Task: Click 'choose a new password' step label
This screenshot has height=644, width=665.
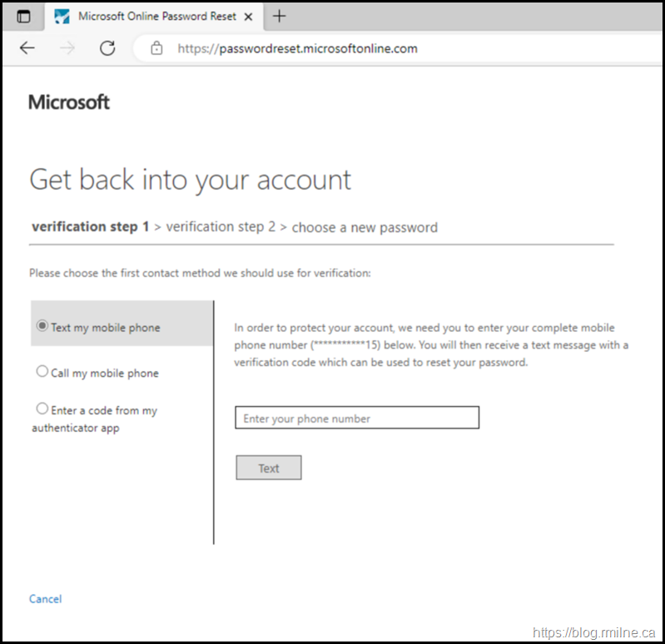Action: click(365, 227)
